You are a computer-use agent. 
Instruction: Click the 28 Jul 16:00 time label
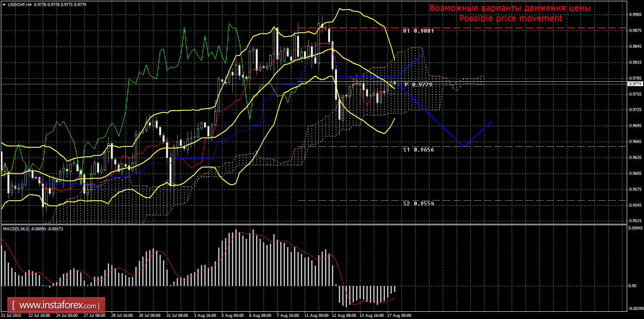pos(122,316)
